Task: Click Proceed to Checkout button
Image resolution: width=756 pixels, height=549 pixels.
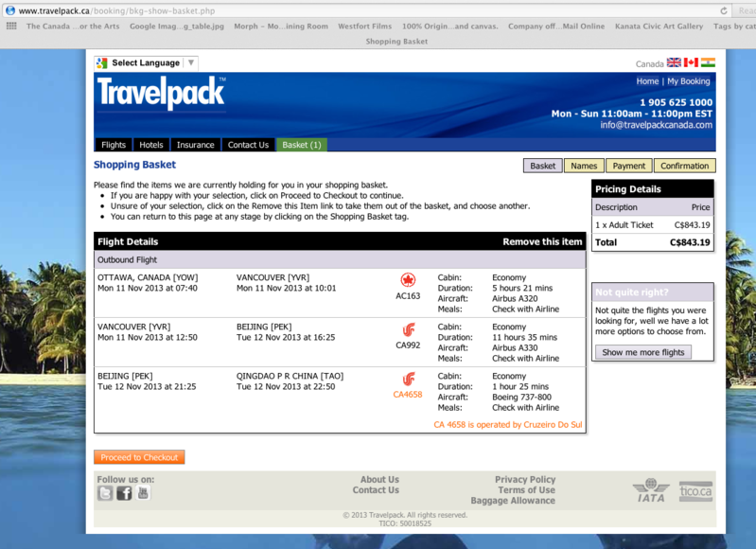Action: 139,457
